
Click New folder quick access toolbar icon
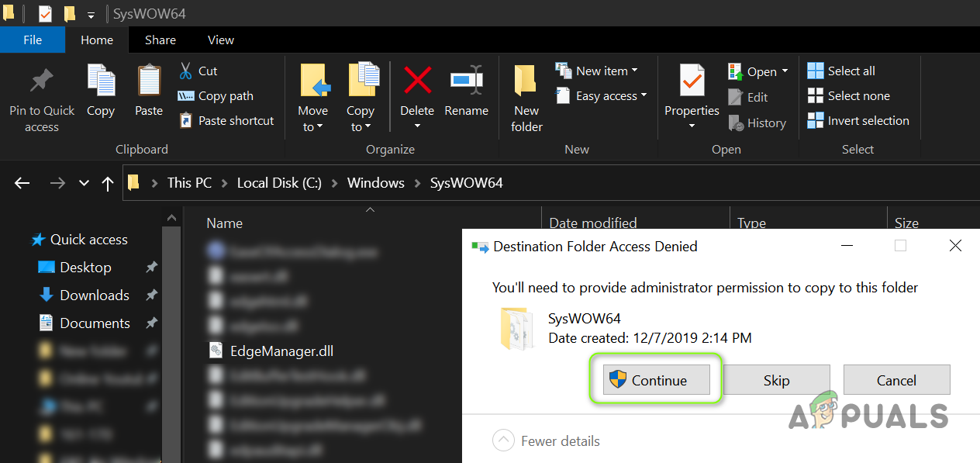tap(70, 14)
